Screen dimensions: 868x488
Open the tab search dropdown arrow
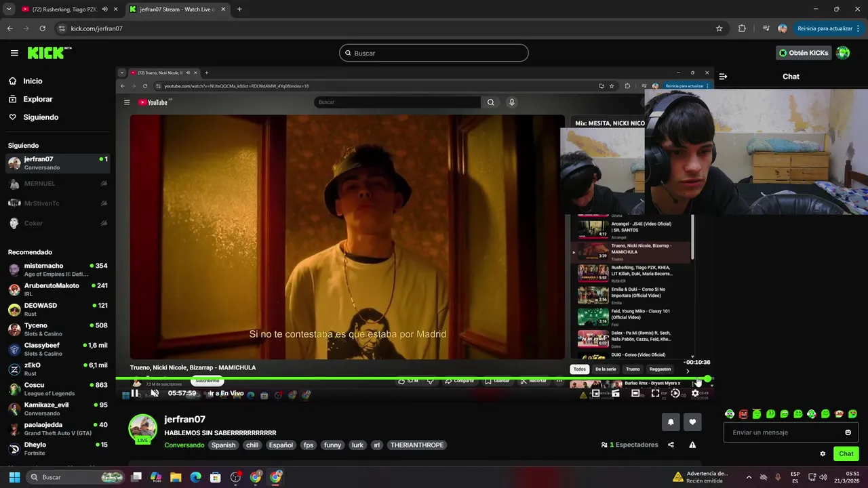click(8, 9)
